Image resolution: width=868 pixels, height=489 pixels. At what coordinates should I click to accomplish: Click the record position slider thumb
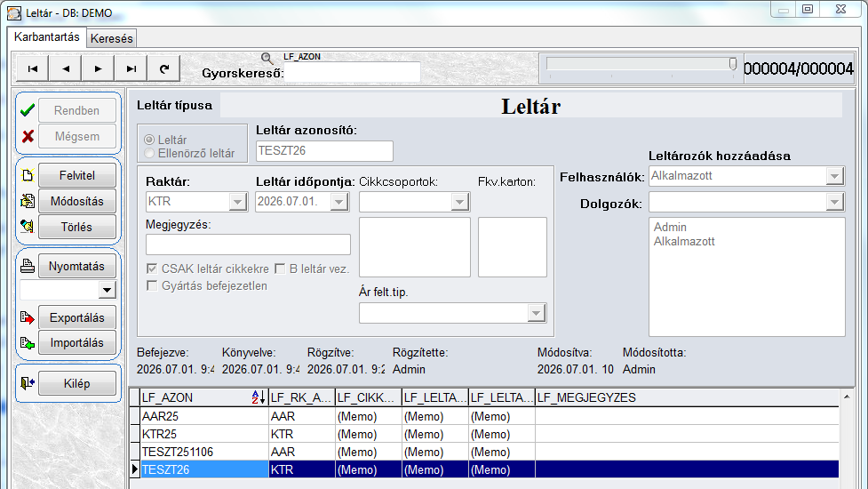[x=733, y=64]
